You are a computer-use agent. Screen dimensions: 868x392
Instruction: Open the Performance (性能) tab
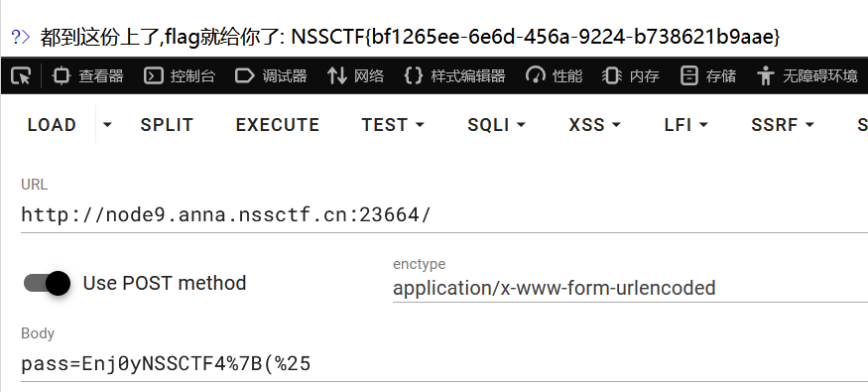point(554,75)
